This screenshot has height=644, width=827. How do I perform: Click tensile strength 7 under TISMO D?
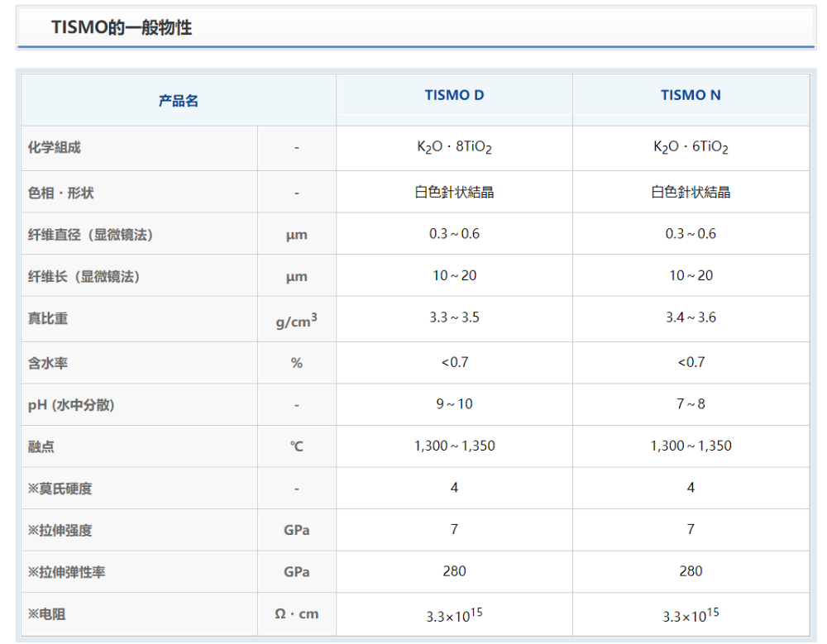454,529
